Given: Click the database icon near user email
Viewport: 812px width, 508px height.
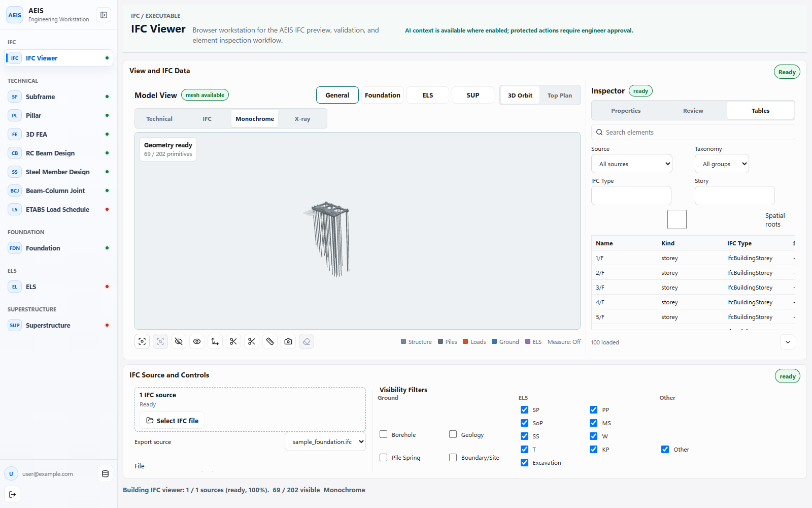Looking at the screenshot, I should [x=105, y=473].
